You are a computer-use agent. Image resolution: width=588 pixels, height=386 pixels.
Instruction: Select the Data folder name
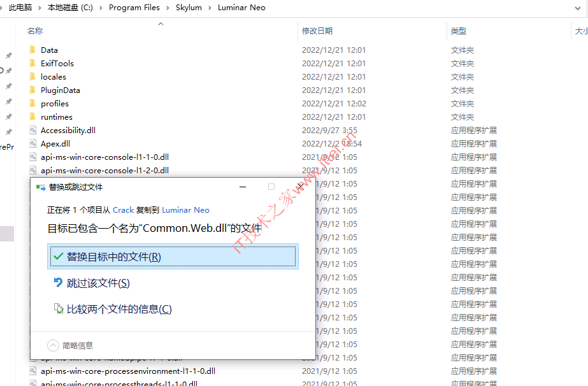click(x=49, y=50)
